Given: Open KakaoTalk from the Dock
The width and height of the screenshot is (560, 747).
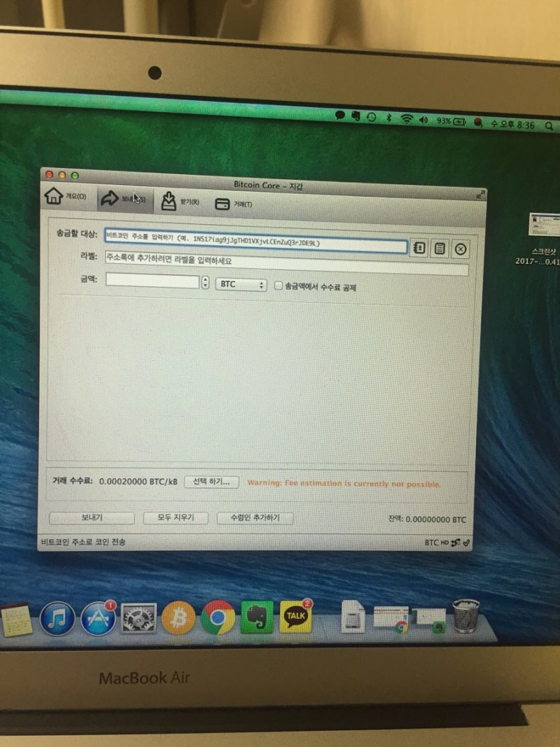Looking at the screenshot, I should (295, 617).
